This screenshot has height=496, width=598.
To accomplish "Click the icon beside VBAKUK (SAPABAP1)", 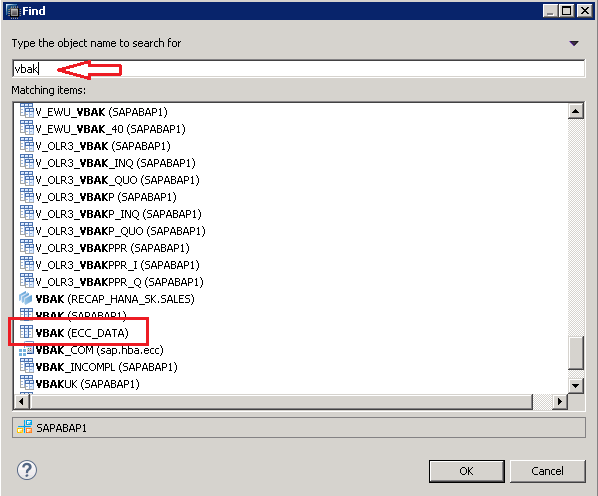I will 27,383.
